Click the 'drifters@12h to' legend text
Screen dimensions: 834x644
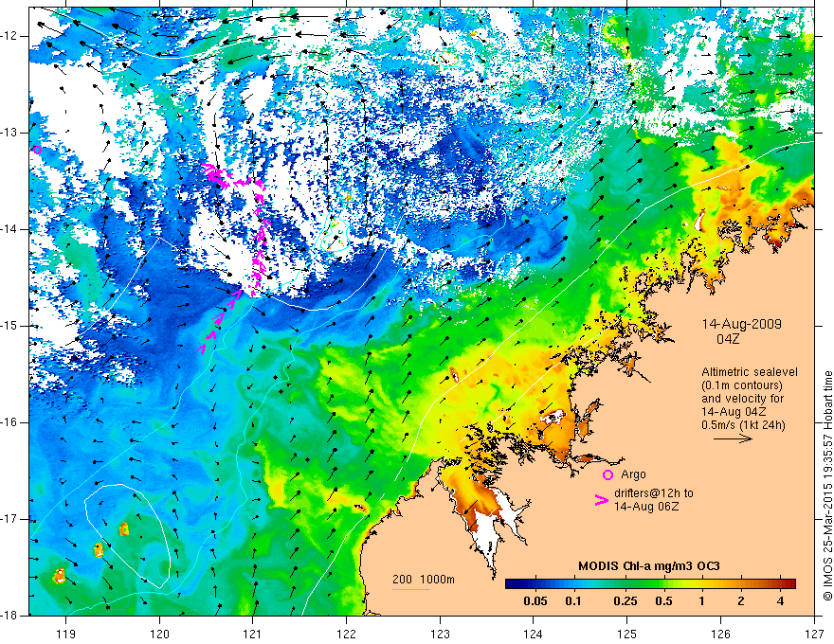point(654,493)
